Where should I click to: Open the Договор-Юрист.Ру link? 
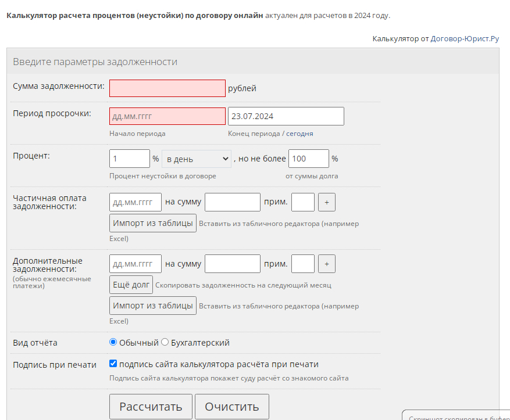(x=465, y=39)
